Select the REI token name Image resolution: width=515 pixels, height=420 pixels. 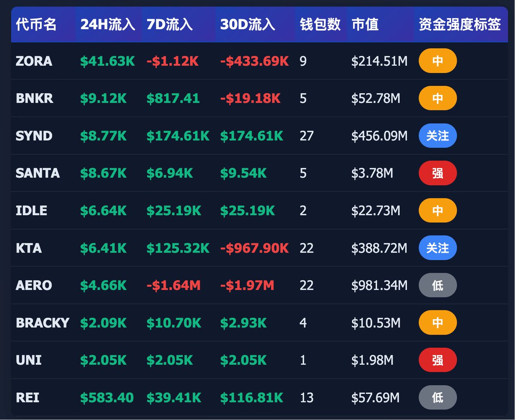27,397
